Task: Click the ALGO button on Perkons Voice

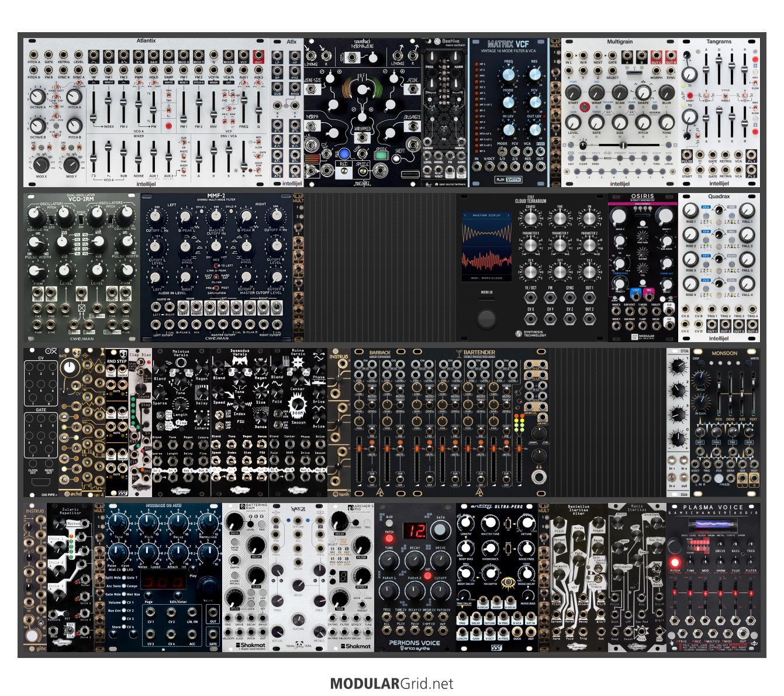Action: click(x=389, y=523)
